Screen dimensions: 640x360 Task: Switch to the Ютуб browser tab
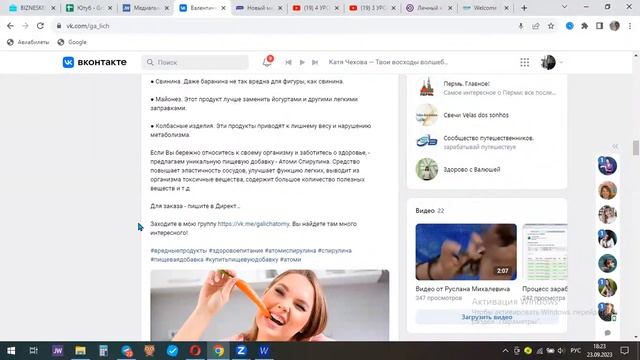89,8
